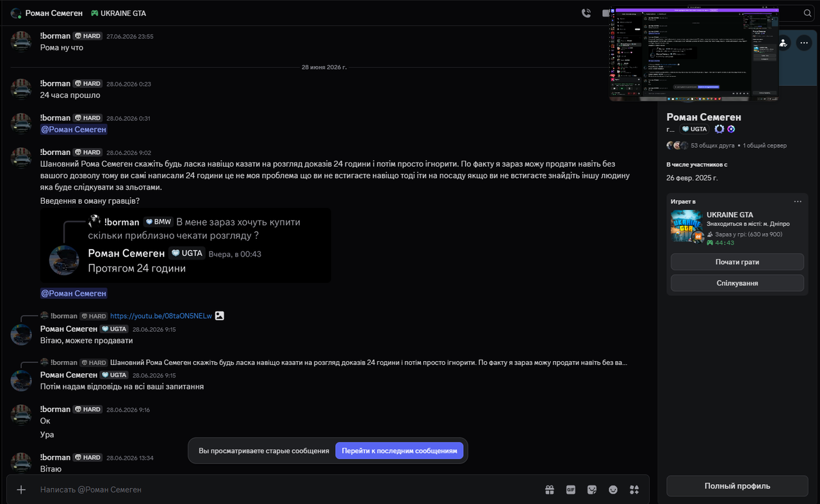Select the 'Зараз у грі: (630 из 900)' status
The image size is (820, 504).
pyautogui.click(x=749, y=234)
